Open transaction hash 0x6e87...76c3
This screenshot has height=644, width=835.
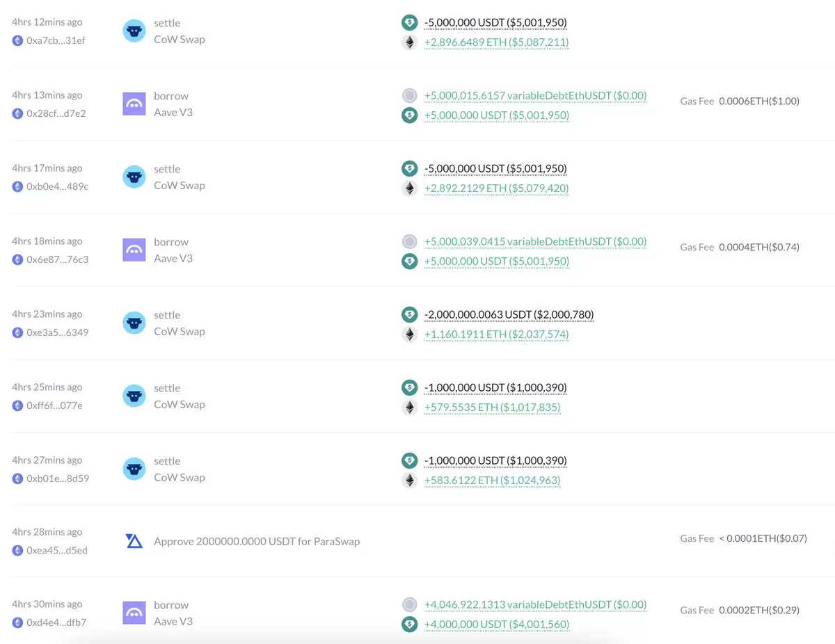(x=57, y=259)
